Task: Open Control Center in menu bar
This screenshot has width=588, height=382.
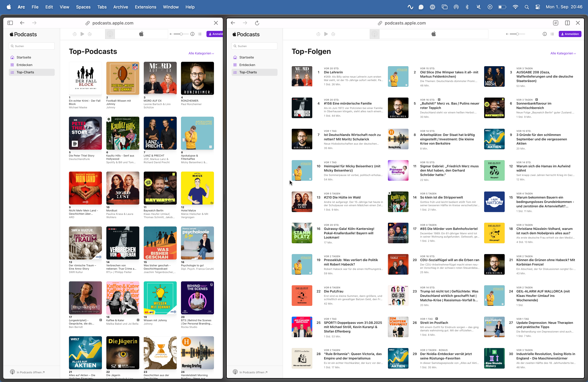Action: (x=538, y=7)
